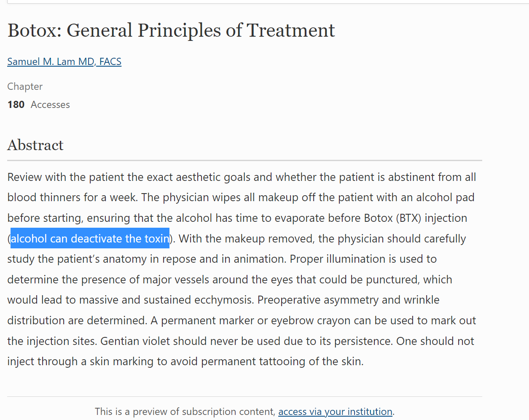529x420 pixels.
Task: Click the "Botox: General Principles of Treatment" title
Action: coord(171,30)
